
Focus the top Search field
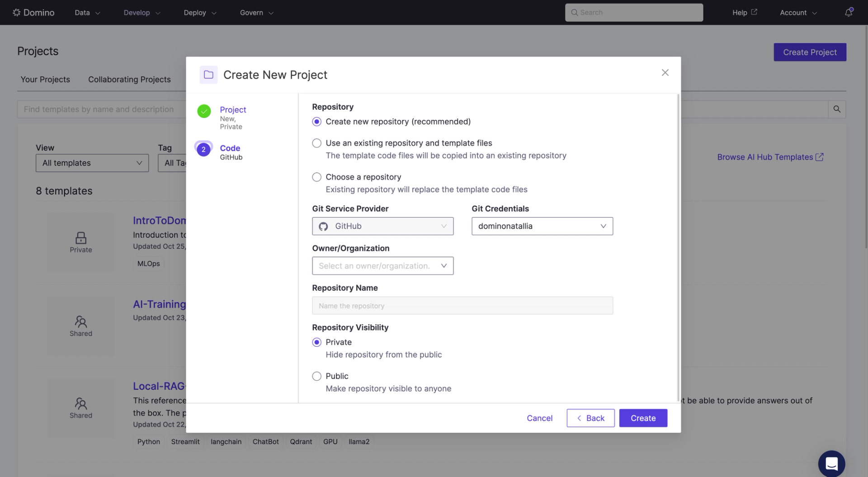634,12
